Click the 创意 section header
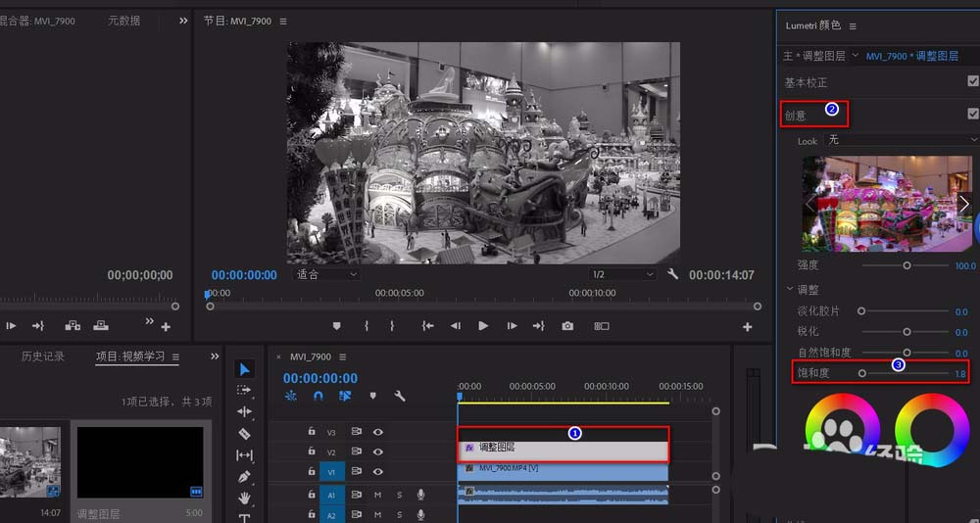Image resolution: width=980 pixels, height=523 pixels. tap(796, 116)
